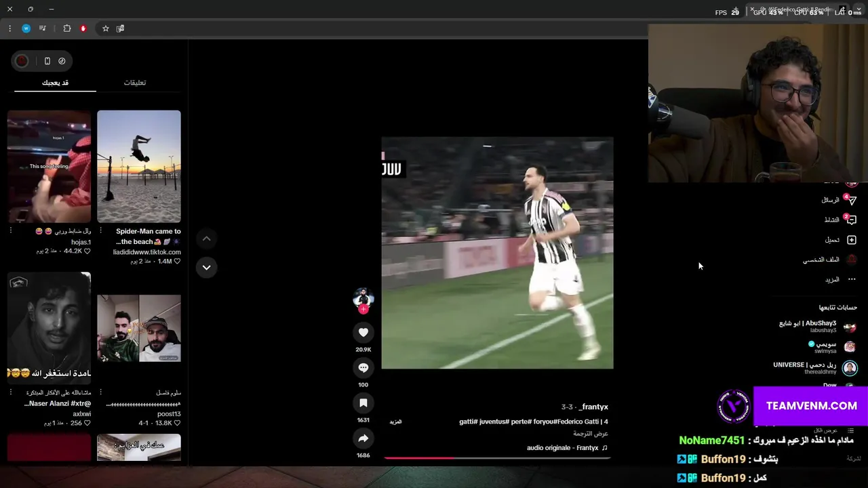This screenshot has height=488, width=868.
Task: Click the Juventus player video to pause
Action: [x=497, y=253]
